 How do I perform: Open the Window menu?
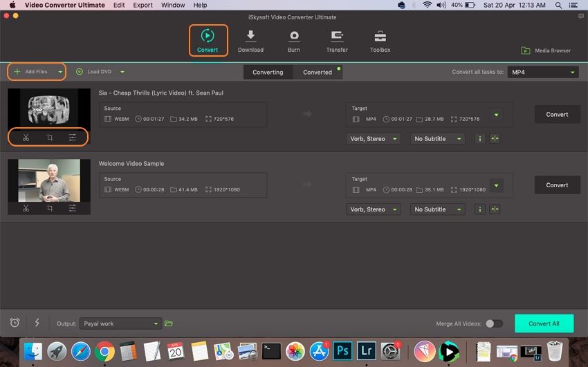[x=173, y=6]
